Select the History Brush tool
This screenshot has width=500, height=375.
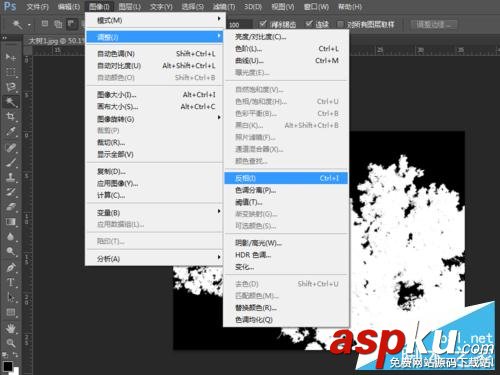tap(11, 192)
